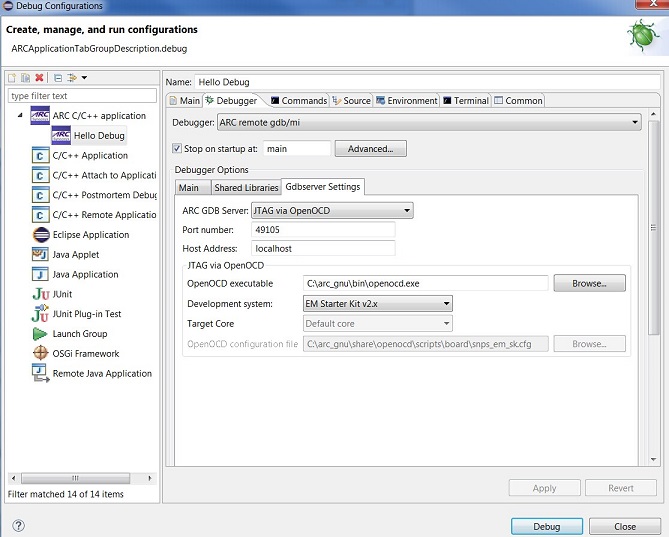The height and width of the screenshot is (537, 669).
Task: Click green bug debug icon in header
Action: click(x=643, y=37)
